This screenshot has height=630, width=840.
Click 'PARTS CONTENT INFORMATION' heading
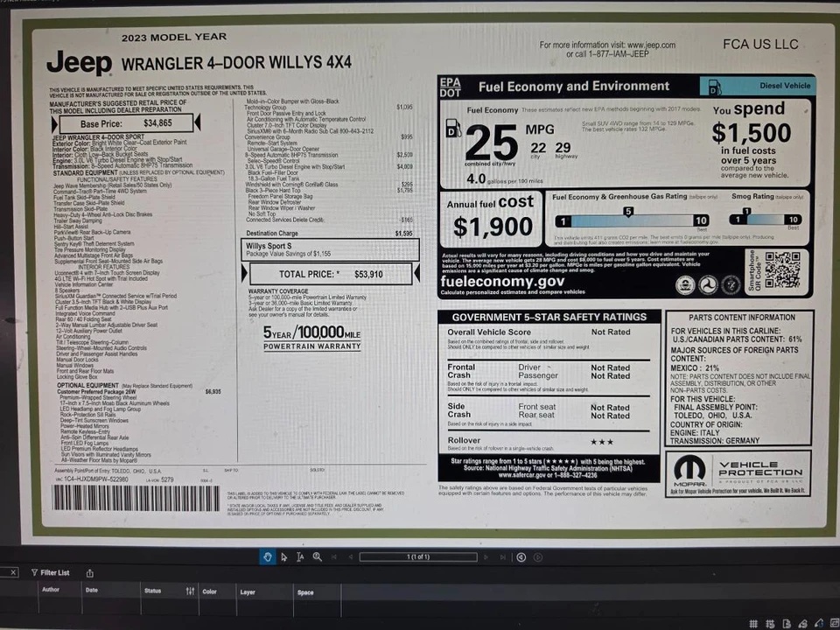click(x=741, y=317)
